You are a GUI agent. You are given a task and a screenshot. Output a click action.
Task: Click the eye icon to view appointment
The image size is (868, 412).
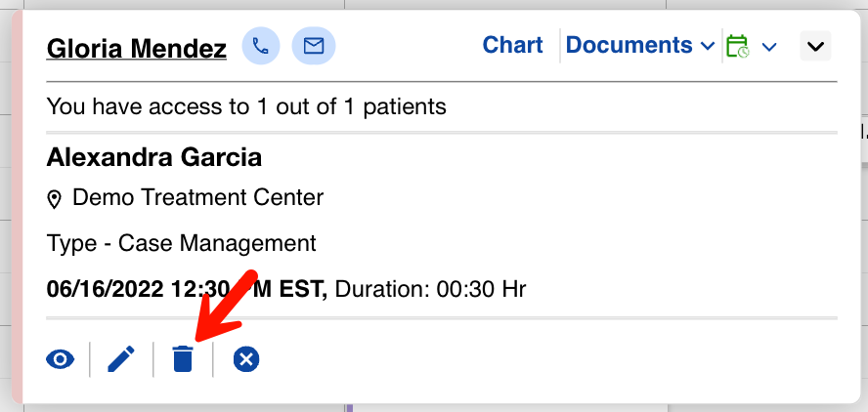pos(61,359)
